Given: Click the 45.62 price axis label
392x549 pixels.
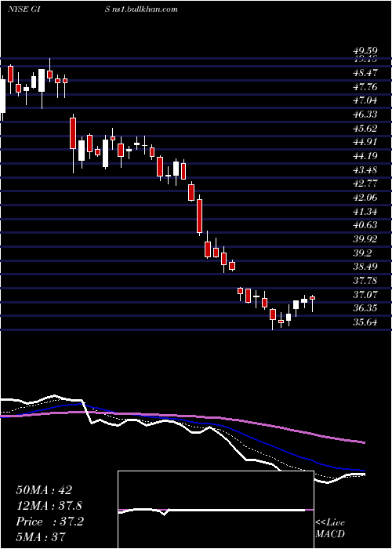Looking at the screenshot, I should tap(365, 129).
